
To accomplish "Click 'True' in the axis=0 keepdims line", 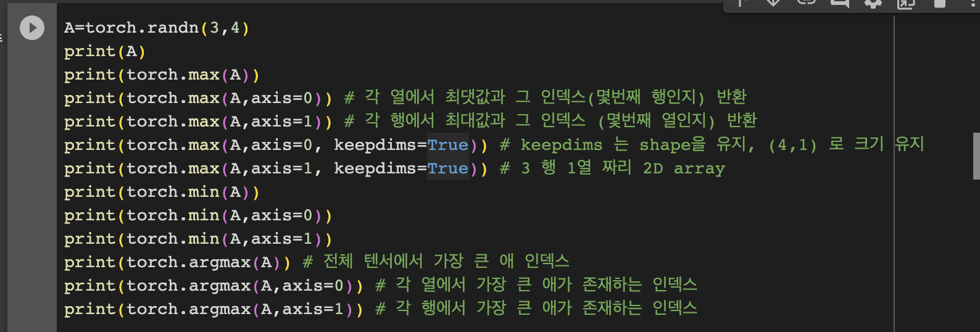I will 447,146.
